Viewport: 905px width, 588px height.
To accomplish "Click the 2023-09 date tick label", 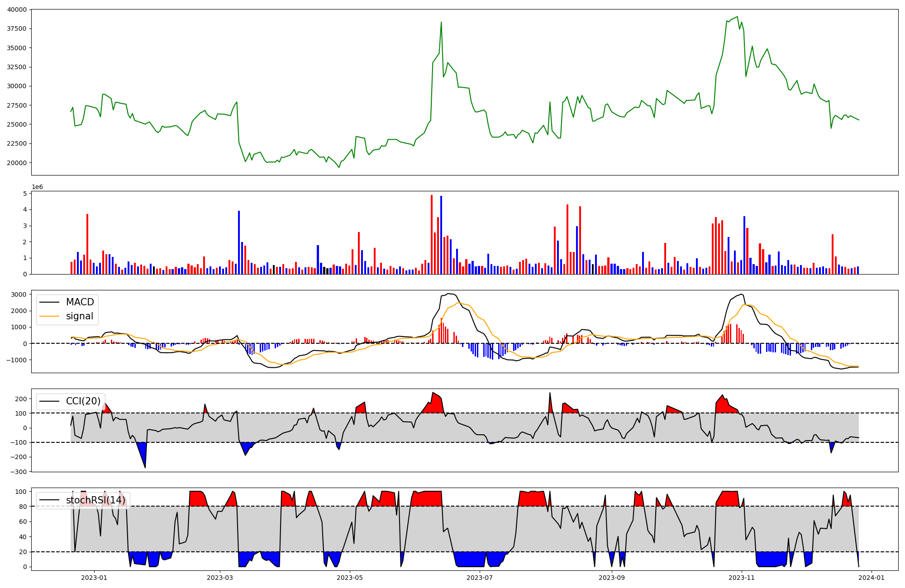I will (x=612, y=578).
